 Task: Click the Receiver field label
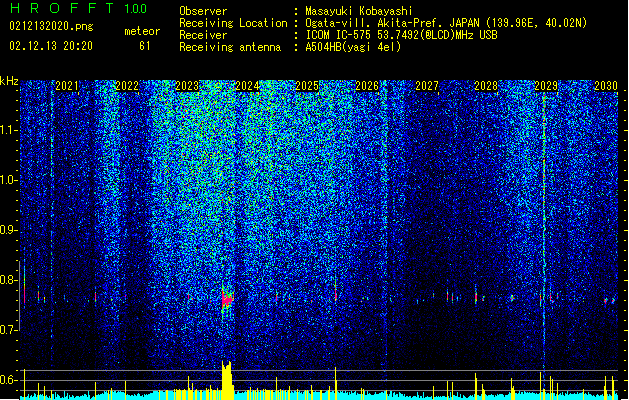tap(203, 35)
